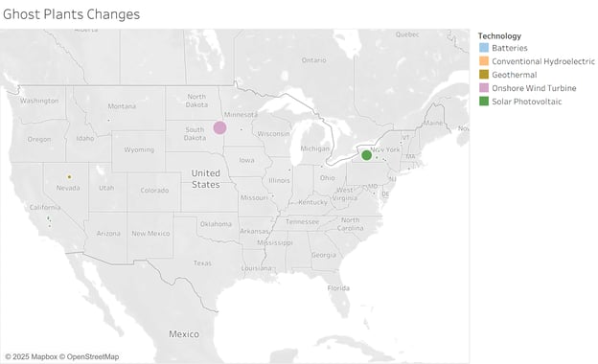Click the Utah map label

tap(106, 188)
